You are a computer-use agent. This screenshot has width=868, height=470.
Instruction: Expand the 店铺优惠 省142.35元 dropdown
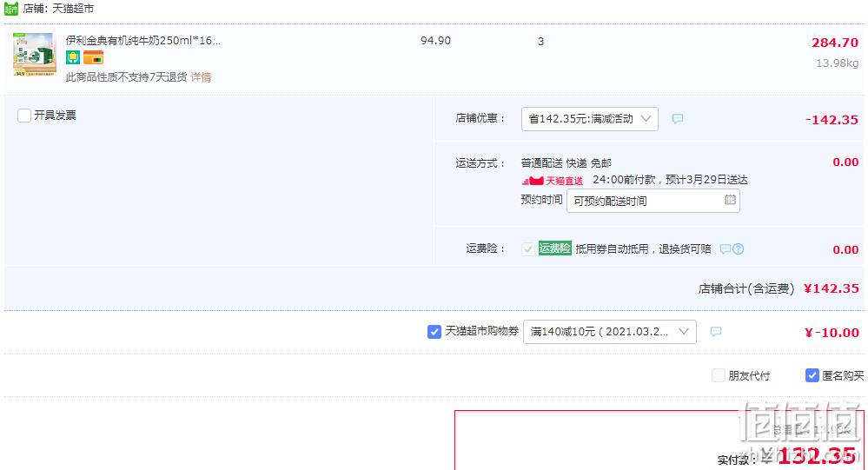tap(590, 119)
